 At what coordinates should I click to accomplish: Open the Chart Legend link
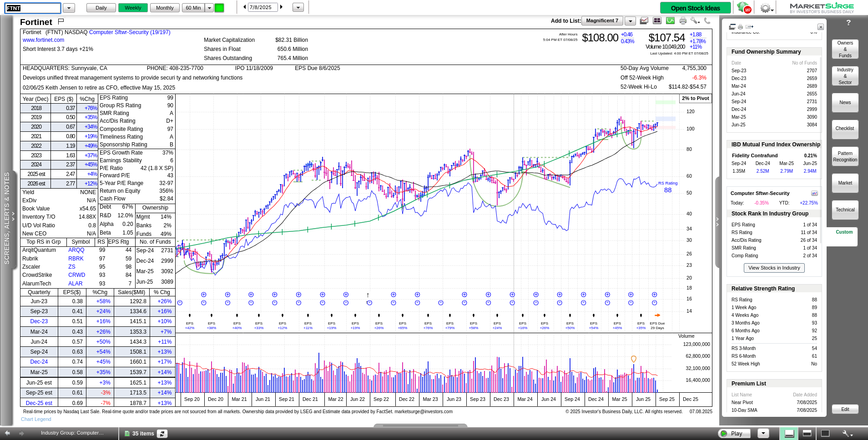[36, 419]
